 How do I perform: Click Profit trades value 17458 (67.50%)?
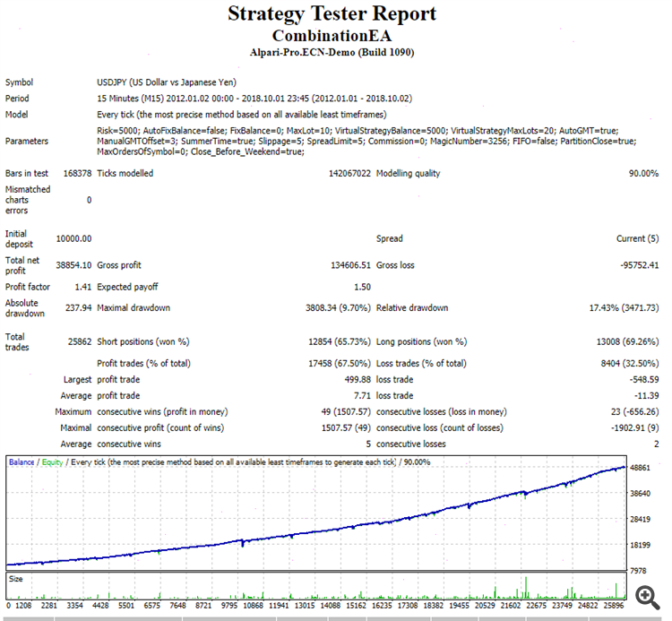340,364
